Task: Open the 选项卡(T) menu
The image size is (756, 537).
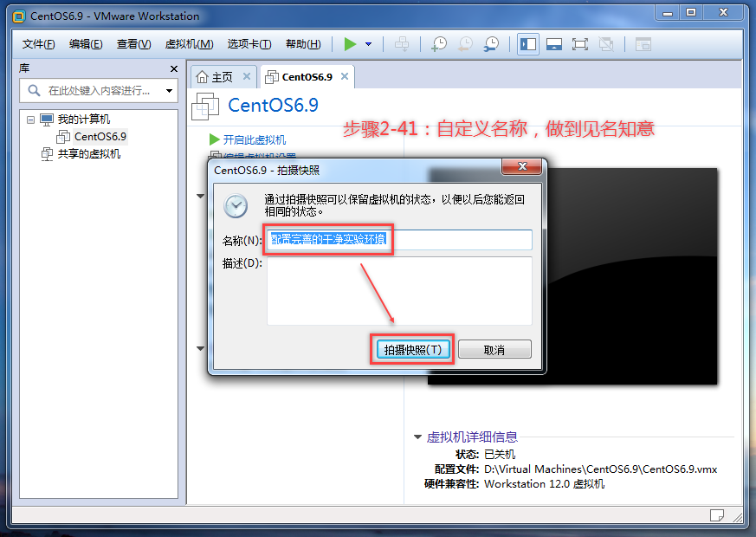Action: point(249,44)
